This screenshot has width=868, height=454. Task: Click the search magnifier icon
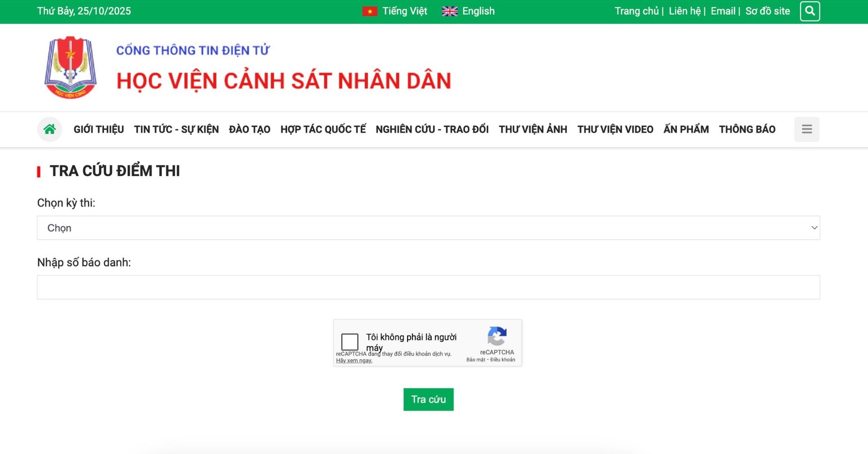tap(809, 11)
